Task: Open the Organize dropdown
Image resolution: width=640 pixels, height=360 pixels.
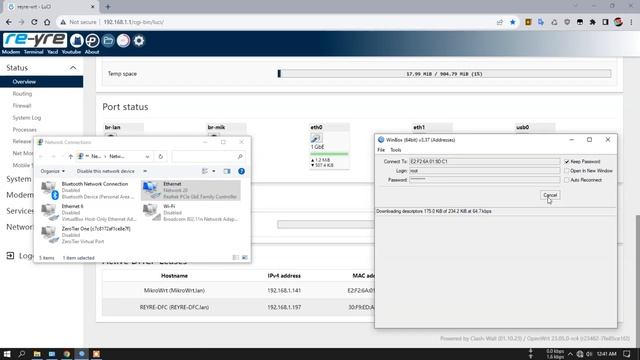Action: tap(52, 171)
